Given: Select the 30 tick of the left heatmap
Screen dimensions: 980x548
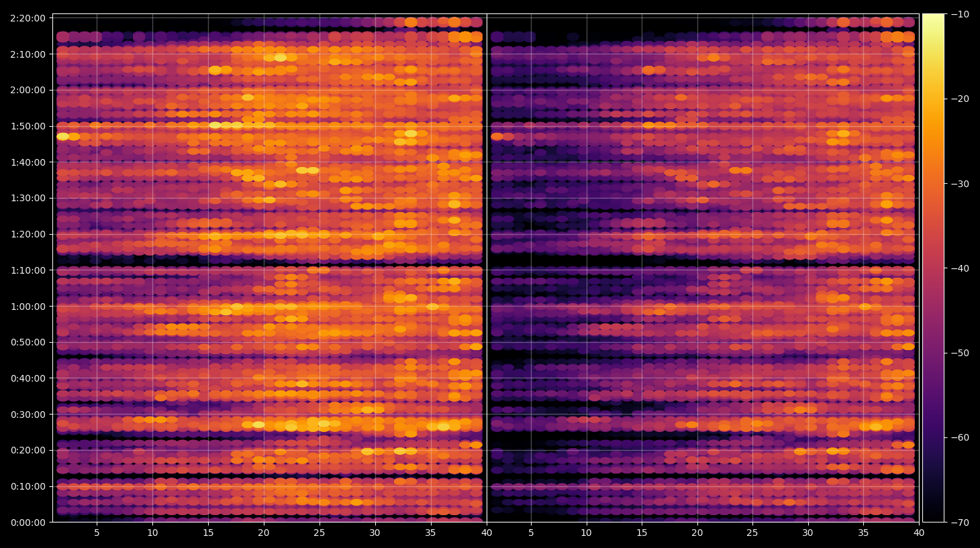Looking at the screenshot, I should pos(375,533).
